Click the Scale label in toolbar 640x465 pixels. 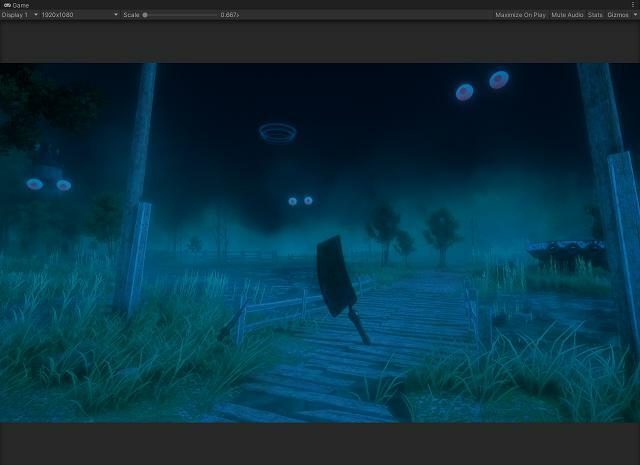coord(131,15)
